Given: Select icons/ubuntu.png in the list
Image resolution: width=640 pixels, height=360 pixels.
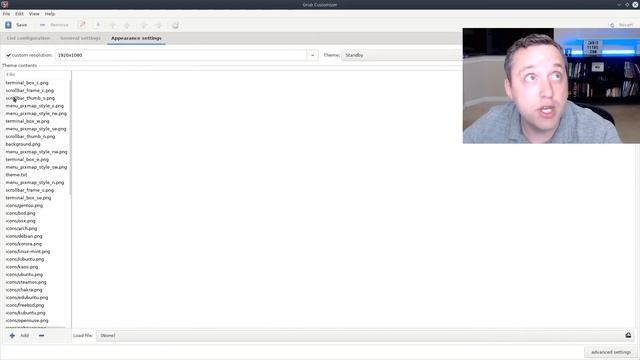Looking at the screenshot, I should click(x=24, y=274).
